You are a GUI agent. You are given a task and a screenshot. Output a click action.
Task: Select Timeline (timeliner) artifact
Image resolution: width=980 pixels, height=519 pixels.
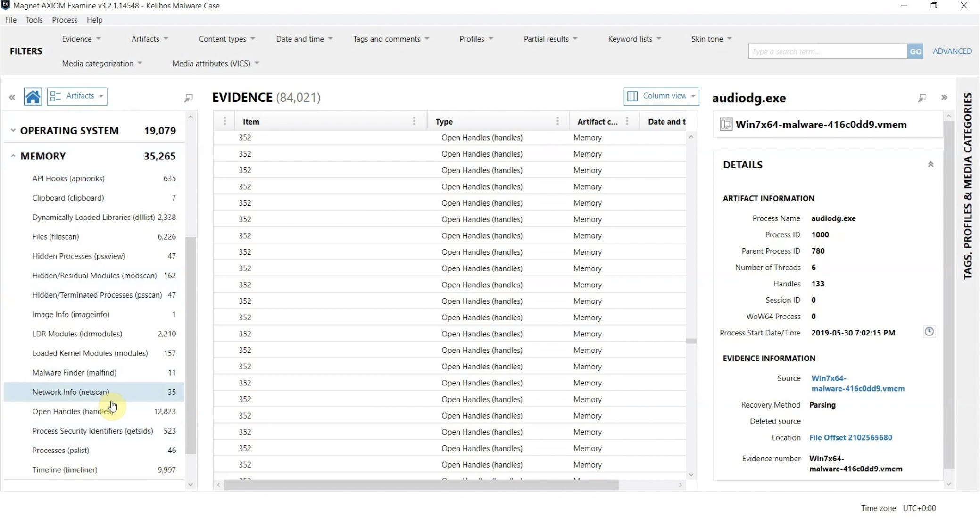tap(94, 469)
